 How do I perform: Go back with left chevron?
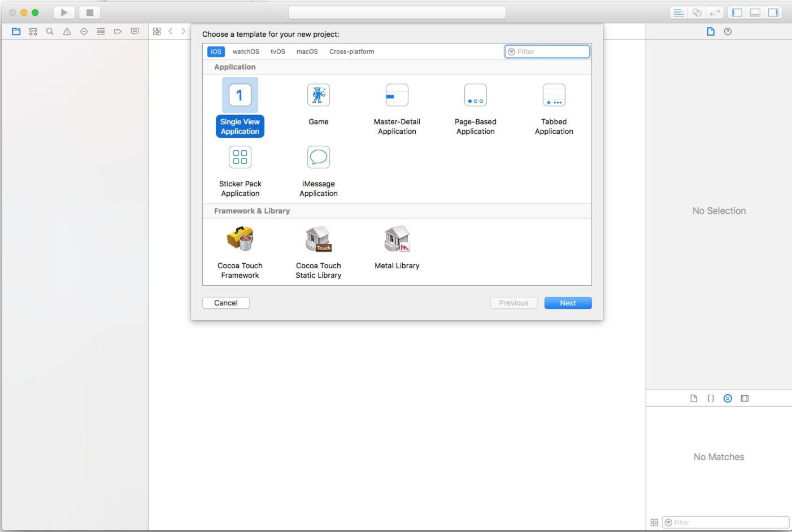171,32
